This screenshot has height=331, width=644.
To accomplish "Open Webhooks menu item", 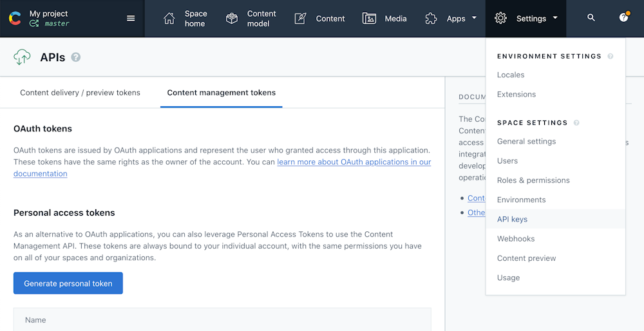I will tap(555, 239).
